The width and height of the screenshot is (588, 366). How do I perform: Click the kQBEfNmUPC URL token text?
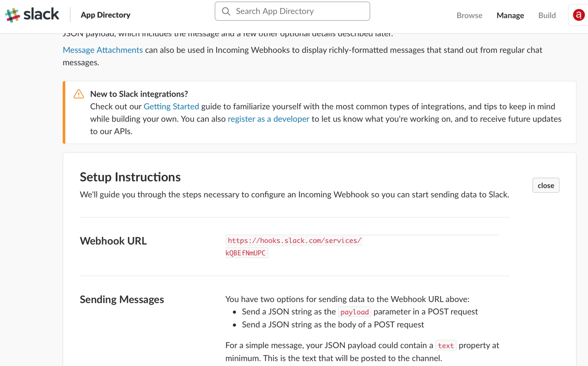246,253
